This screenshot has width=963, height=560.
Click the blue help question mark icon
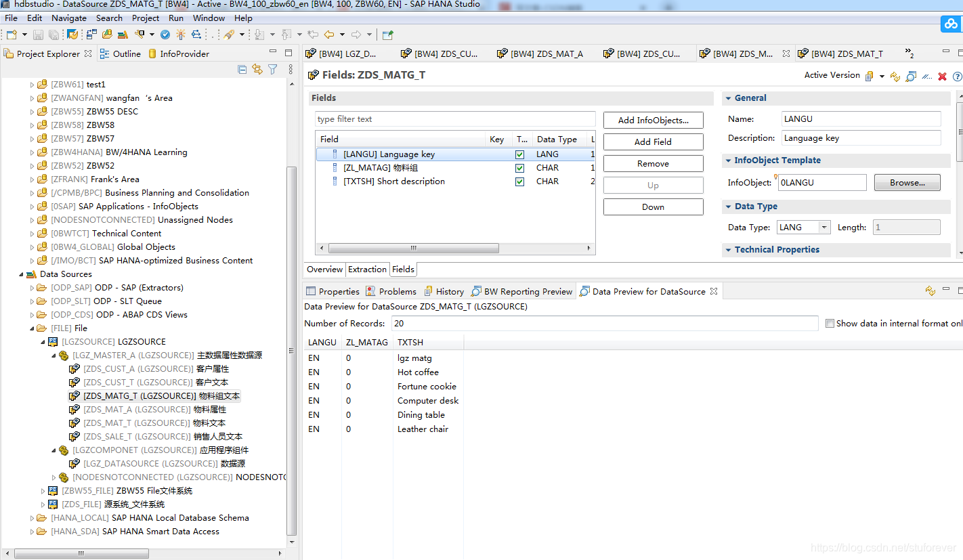(958, 77)
